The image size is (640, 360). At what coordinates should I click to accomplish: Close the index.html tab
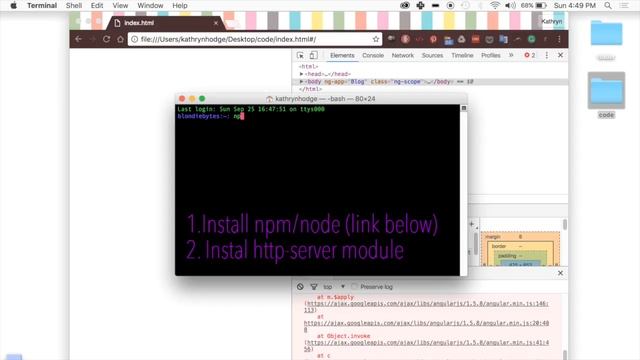[x=216, y=23]
